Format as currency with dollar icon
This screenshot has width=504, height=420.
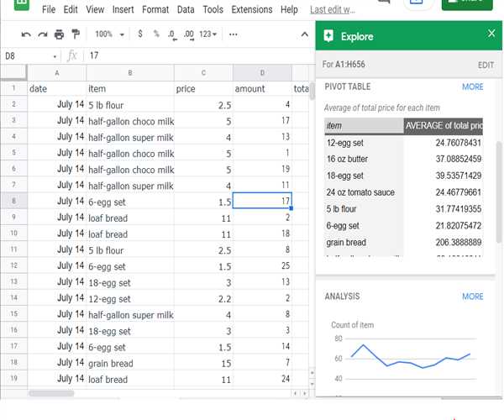pos(139,34)
